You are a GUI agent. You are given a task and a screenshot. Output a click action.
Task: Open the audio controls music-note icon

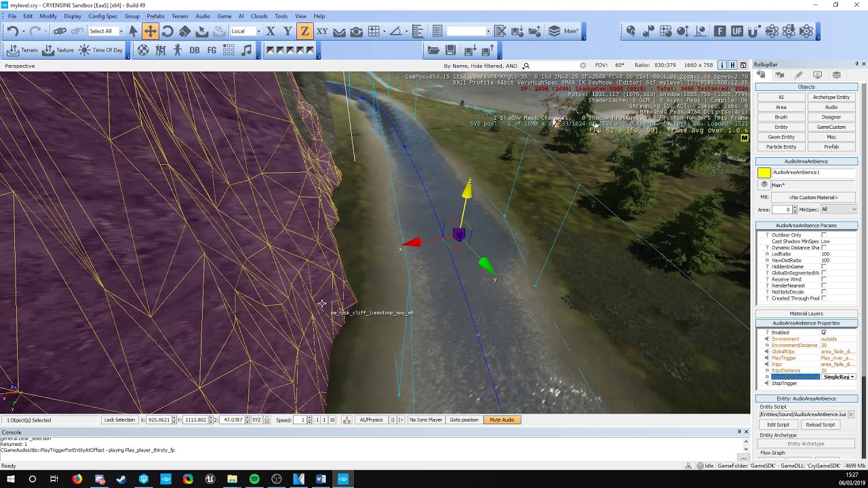click(x=246, y=50)
